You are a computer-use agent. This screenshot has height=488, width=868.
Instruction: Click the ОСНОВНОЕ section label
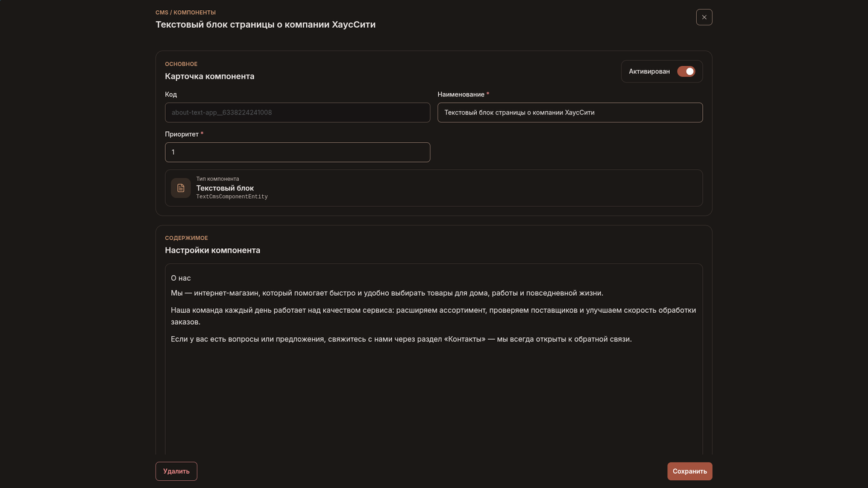[181, 64]
